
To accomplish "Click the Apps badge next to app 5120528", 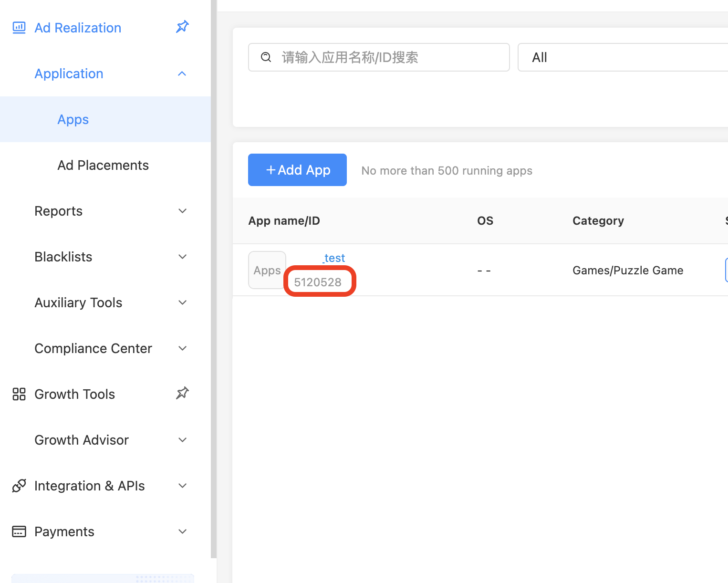I will [267, 270].
